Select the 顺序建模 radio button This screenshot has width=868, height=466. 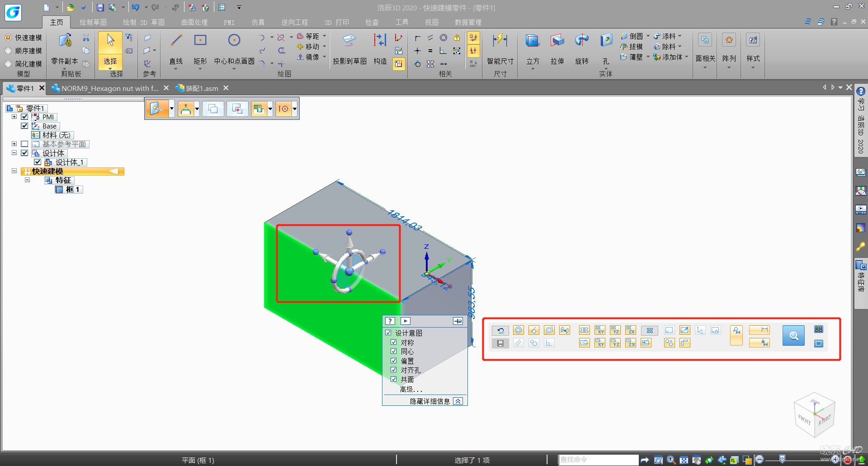pyautogui.click(x=8, y=51)
